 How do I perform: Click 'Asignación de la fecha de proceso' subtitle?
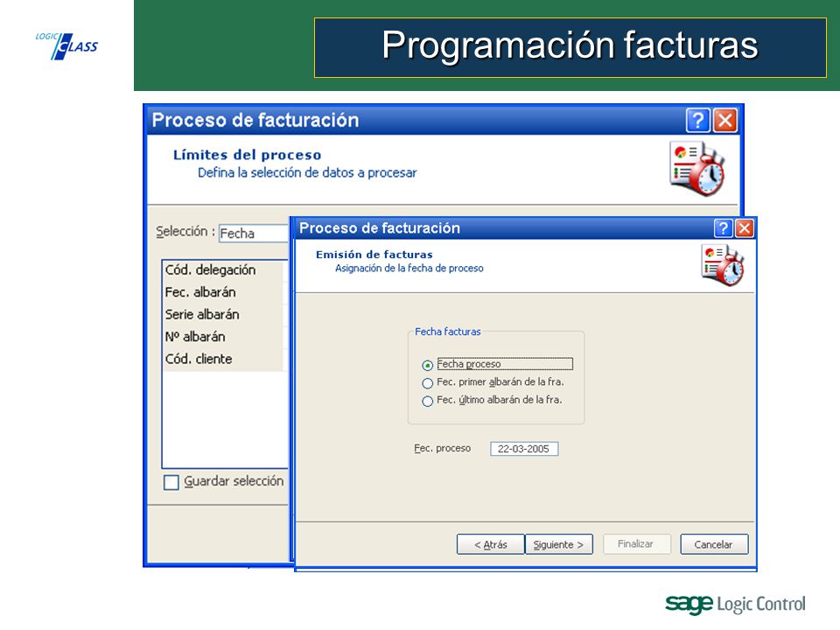[x=409, y=268]
